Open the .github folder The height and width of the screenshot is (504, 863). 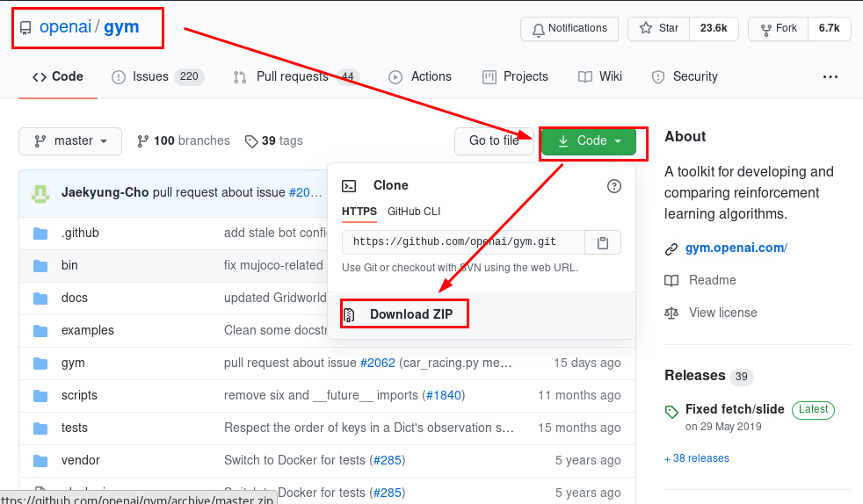tap(80, 233)
